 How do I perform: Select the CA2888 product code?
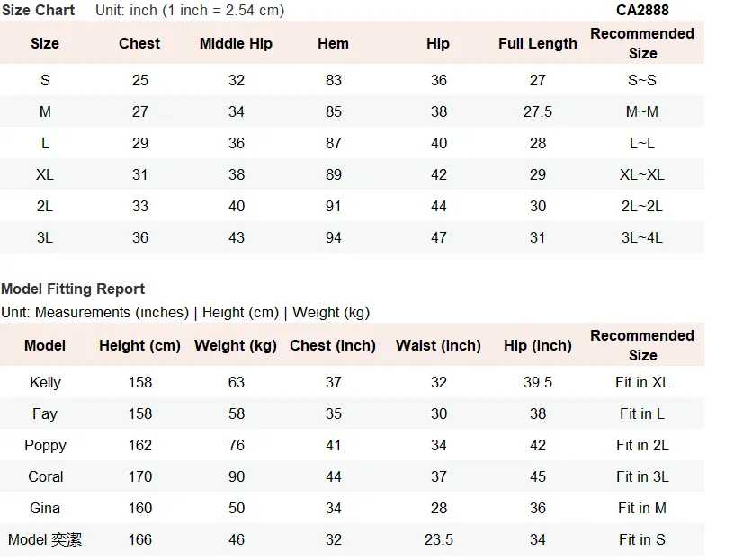click(x=642, y=10)
